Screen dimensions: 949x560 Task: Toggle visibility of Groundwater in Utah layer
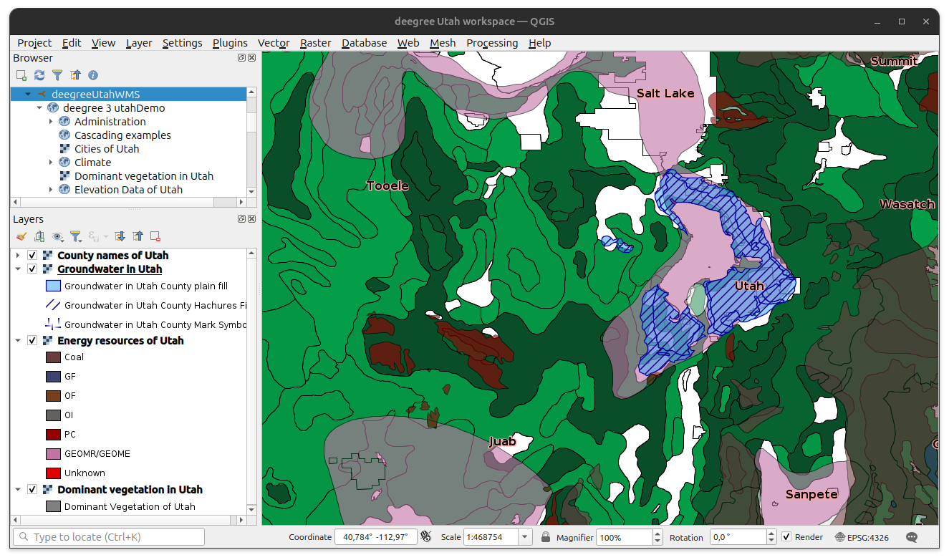32,269
